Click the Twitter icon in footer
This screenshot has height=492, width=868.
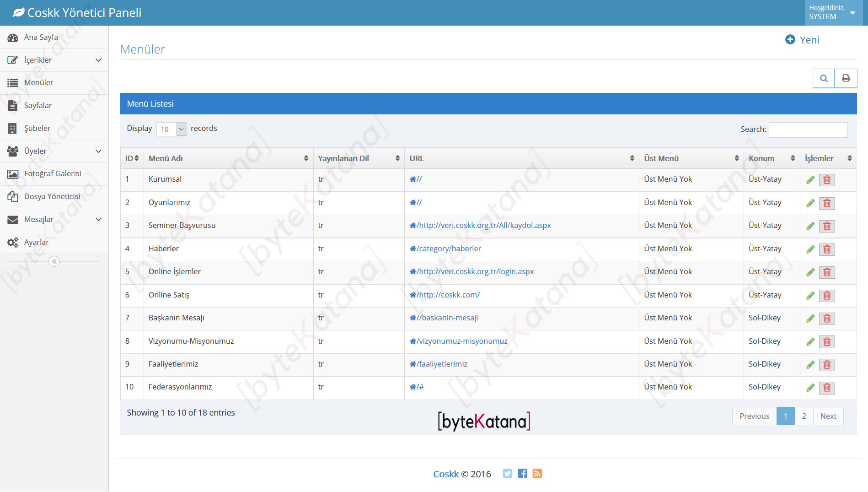[507, 474]
